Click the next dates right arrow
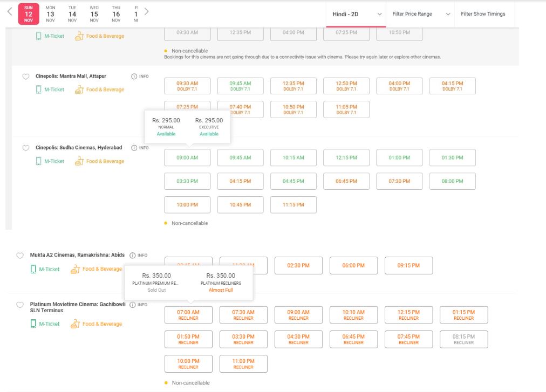 click(147, 12)
